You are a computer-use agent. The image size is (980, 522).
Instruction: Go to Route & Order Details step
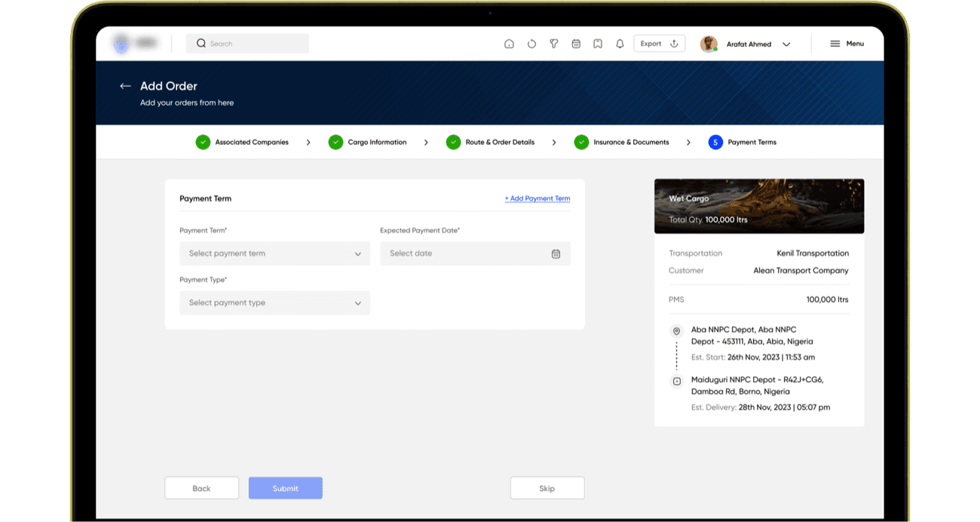pos(500,142)
